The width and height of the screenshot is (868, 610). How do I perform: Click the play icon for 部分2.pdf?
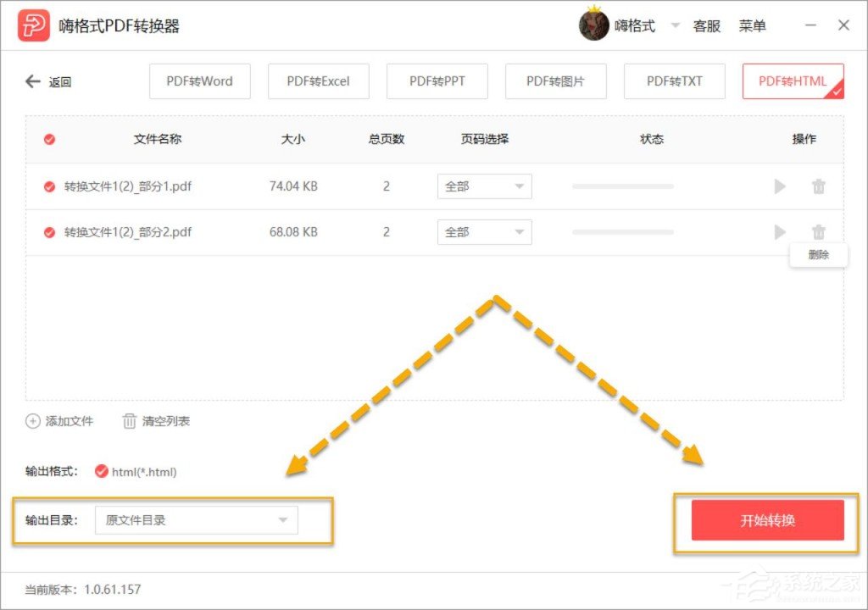click(779, 231)
